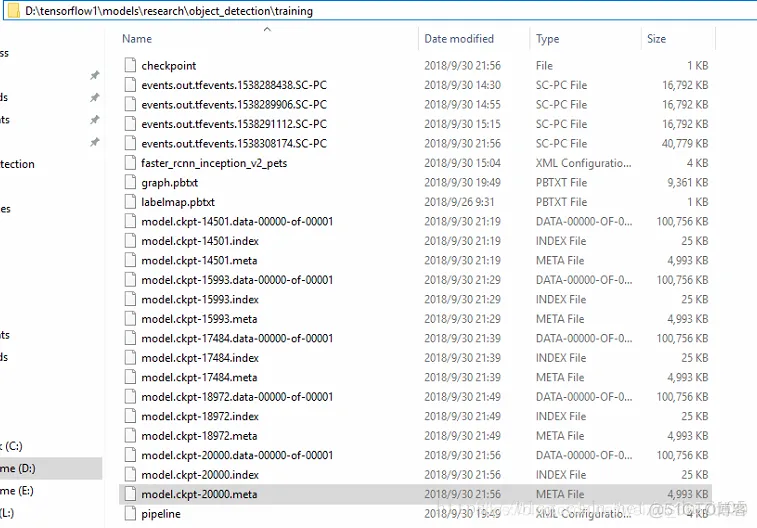Viewport: 757px width, 528px height.
Task: Click file name model.ckpt-14501.data-00000-of-00001
Action: click(x=237, y=222)
